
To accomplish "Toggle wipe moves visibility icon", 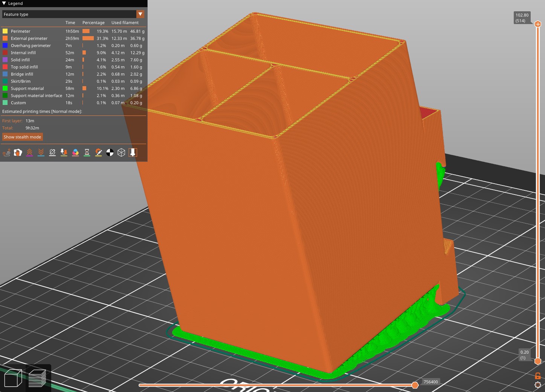I will [18, 152].
